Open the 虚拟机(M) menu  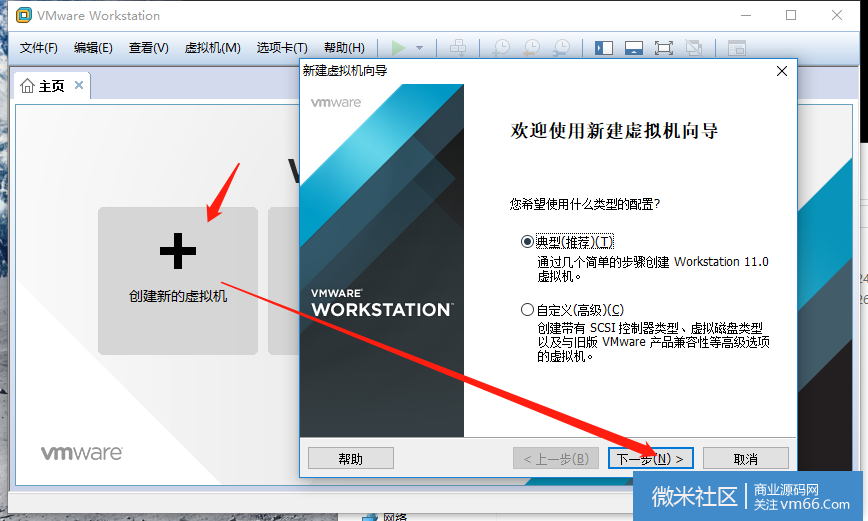tap(213, 48)
